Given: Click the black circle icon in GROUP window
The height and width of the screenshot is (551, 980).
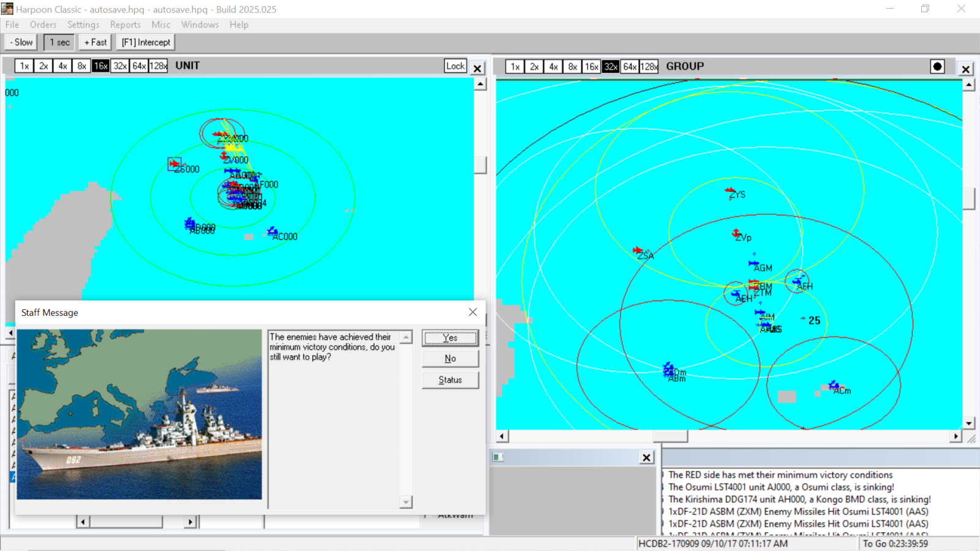Looking at the screenshot, I should [x=937, y=66].
